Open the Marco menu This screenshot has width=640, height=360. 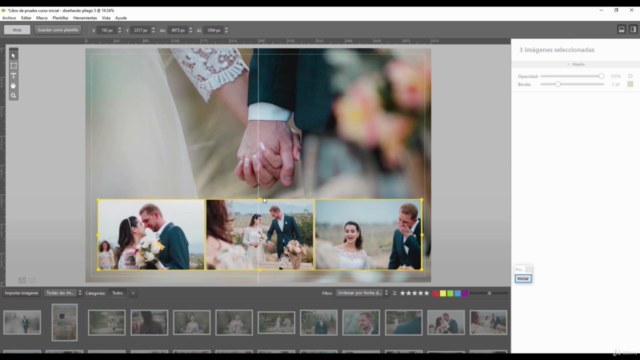tap(42, 18)
